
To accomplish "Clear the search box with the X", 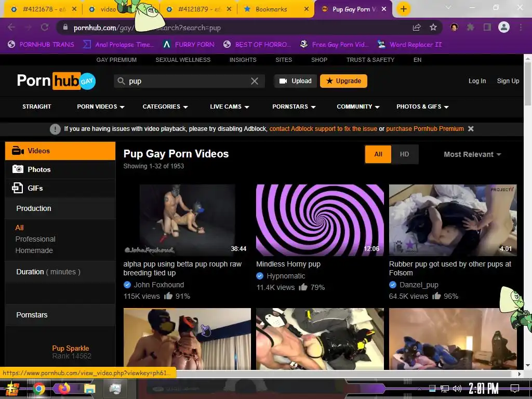I will pos(255,81).
